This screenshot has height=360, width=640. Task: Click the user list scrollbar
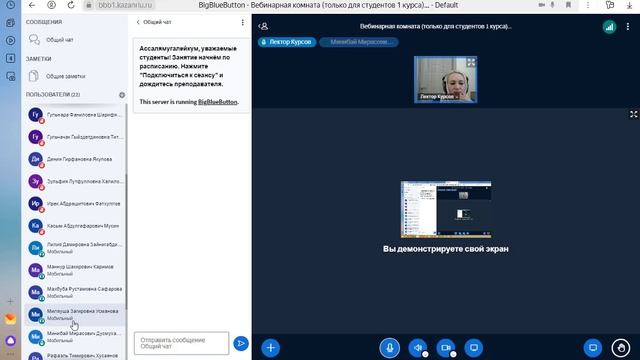[126, 241]
